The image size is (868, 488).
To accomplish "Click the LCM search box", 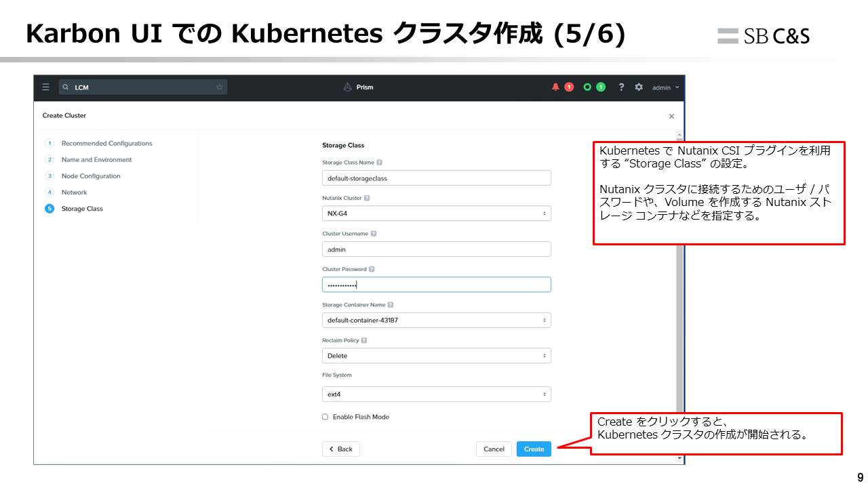I will pyautogui.click(x=143, y=87).
